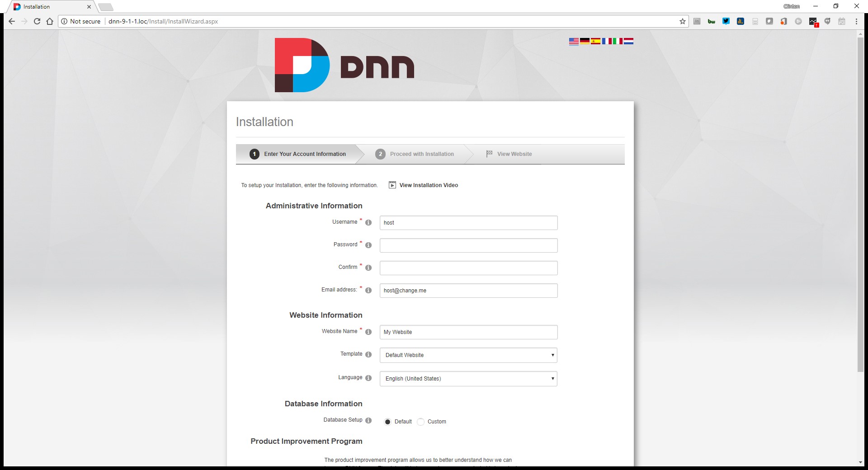The width and height of the screenshot is (868, 470).
Task: Show help info for Confirm field
Action: coord(368,268)
